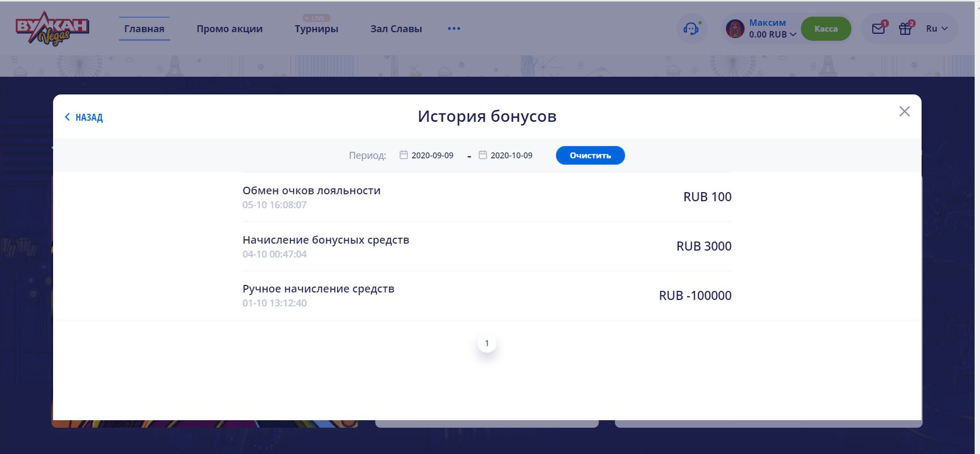
Task: Open the gift box bonuses icon
Action: pos(905,29)
